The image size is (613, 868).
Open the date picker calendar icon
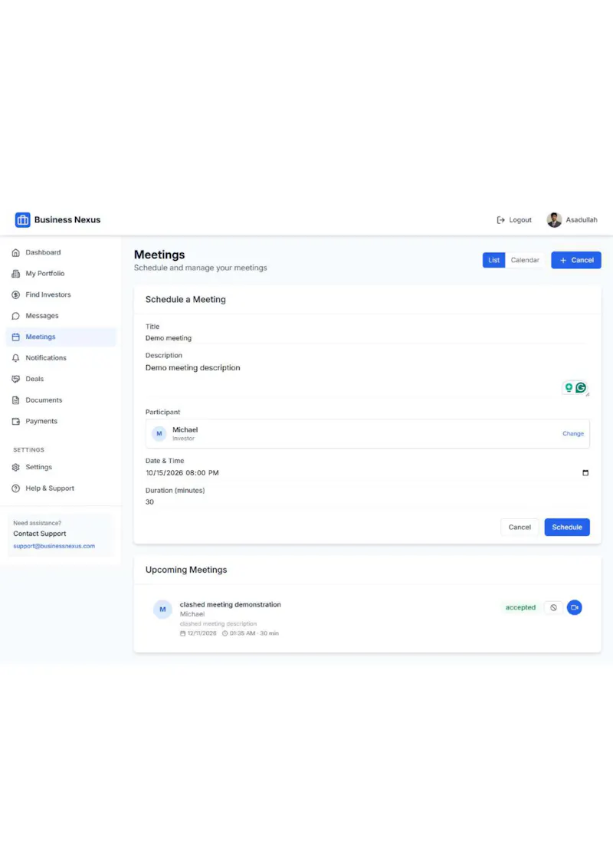pos(585,473)
